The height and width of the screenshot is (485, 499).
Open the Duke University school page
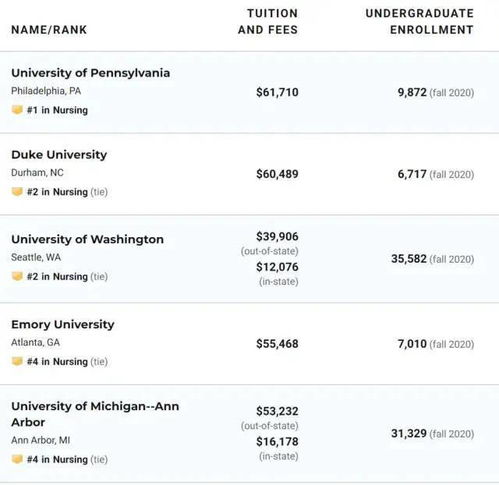click(59, 155)
